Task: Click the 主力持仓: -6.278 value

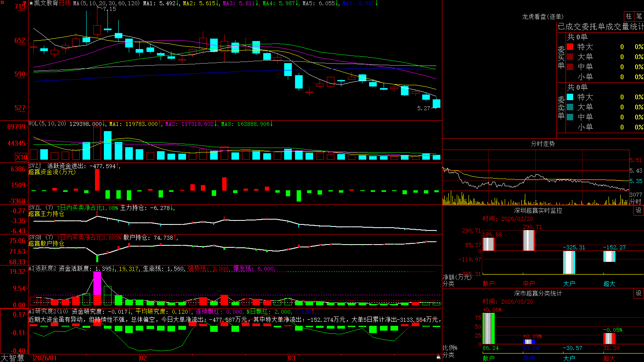Action: click(147, 208)
